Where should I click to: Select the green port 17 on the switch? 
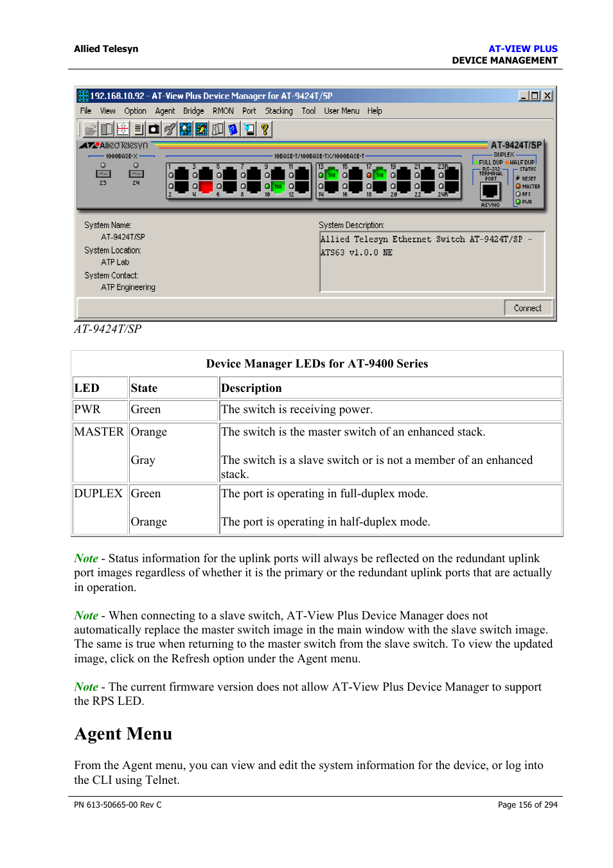[380, 174]
